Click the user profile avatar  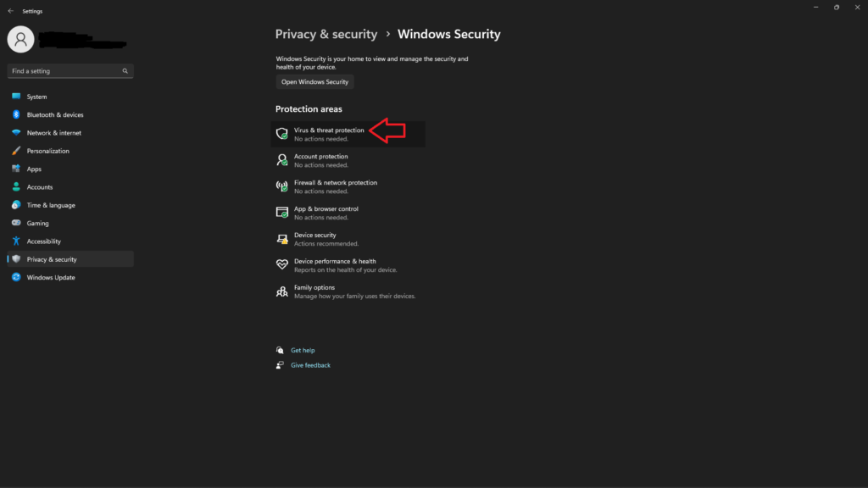coord(21,38)
